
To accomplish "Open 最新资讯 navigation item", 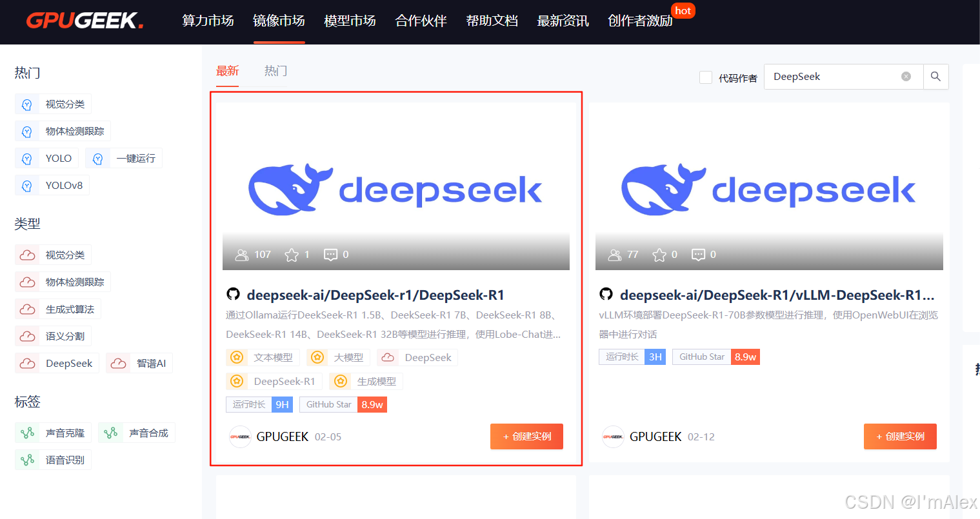I will click(563, 21).
